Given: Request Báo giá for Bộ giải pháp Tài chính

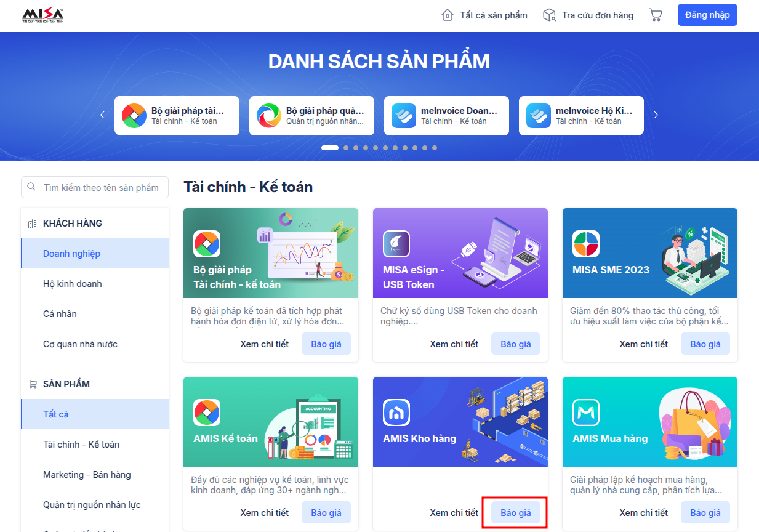Looking at the screenshot, I should [x=326, y=344].
